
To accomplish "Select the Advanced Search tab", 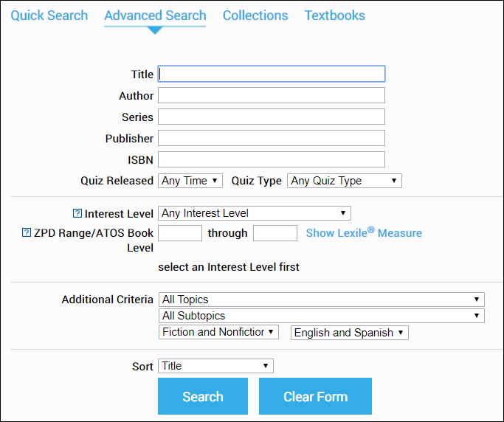I will pyautogui.click(x=155, y=15).
